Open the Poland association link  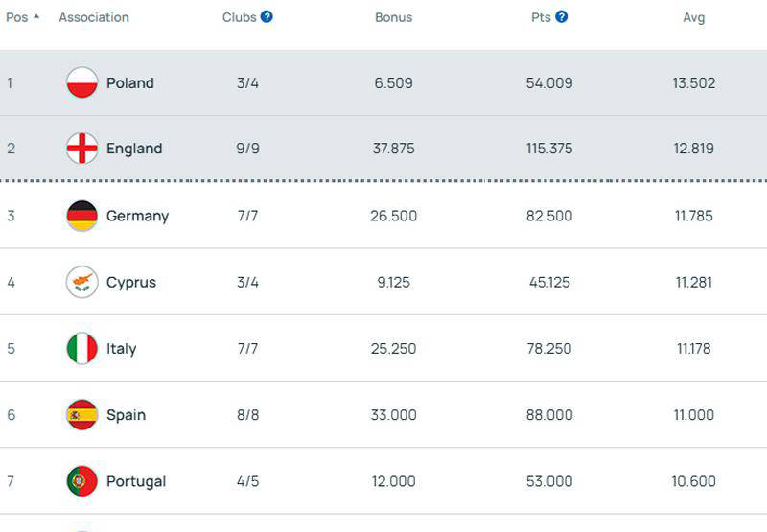(130, 83)
